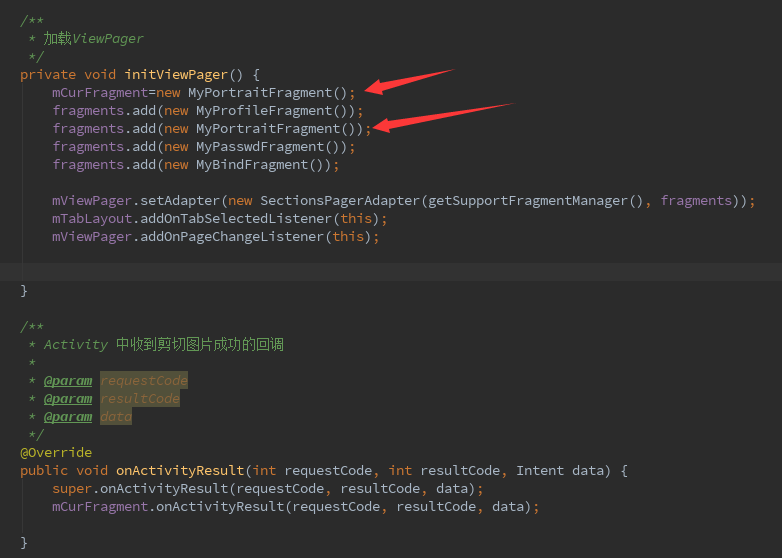Click the @Override annotation
Viewport: 782px width, 558px height.
pos(56,452)
